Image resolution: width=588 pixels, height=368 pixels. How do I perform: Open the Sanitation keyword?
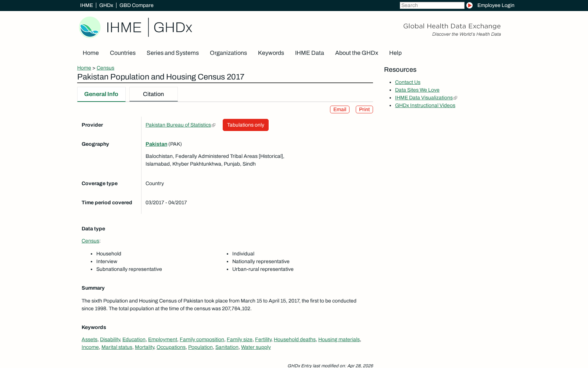click(x=227, y=347)
